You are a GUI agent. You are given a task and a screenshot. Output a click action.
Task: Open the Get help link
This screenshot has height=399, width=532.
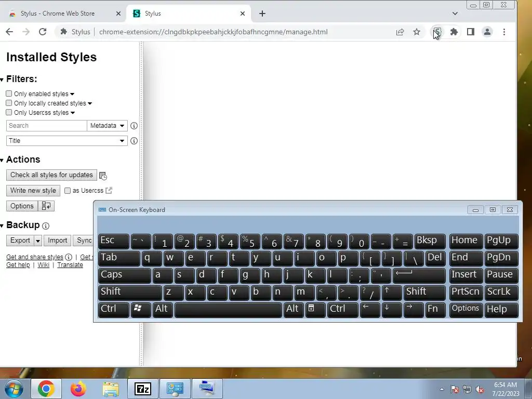point(18,265)
